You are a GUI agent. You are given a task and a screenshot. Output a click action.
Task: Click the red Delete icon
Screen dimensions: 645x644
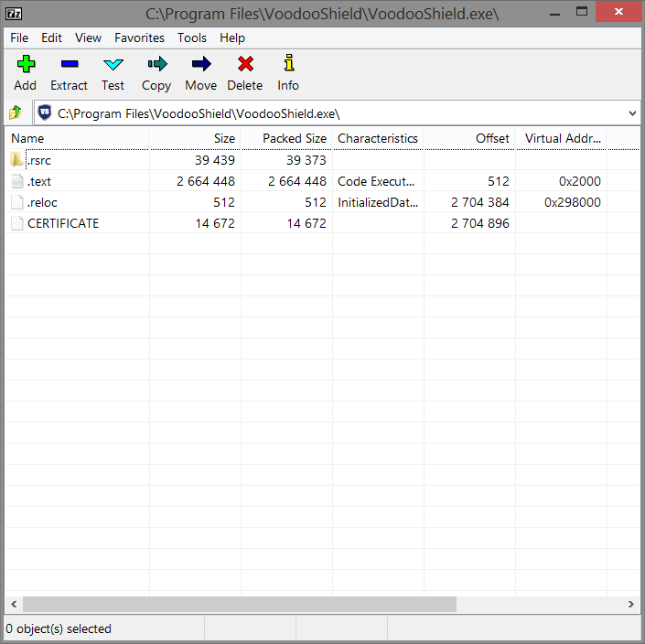click(245, 64)
